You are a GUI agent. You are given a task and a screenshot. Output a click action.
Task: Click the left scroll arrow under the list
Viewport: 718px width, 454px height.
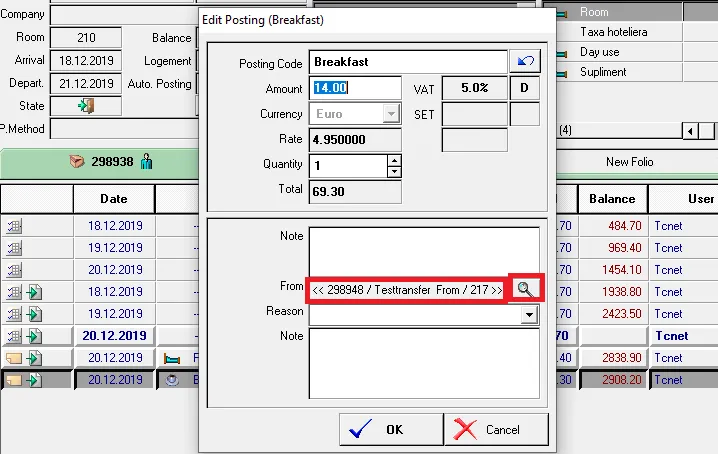point(690,131)
